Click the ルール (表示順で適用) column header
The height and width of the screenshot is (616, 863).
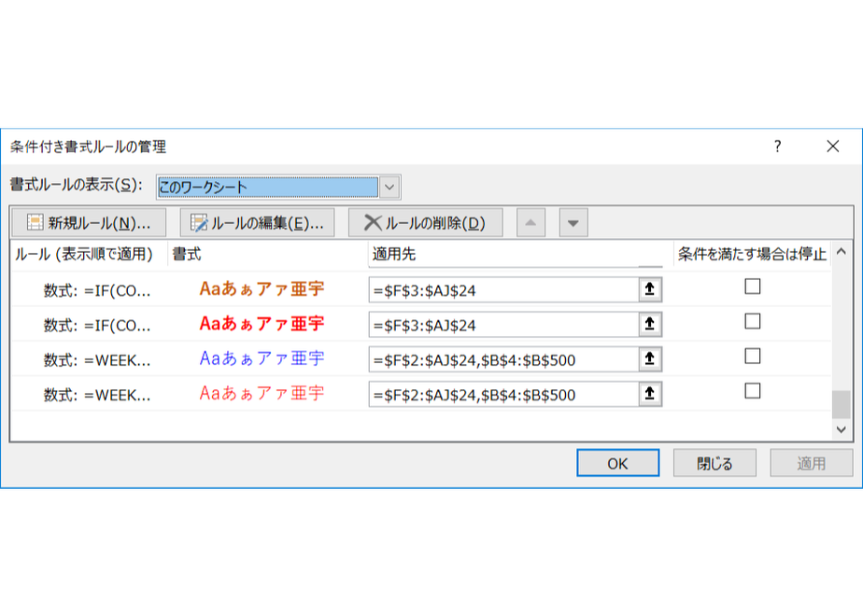(x=89, y=254)
